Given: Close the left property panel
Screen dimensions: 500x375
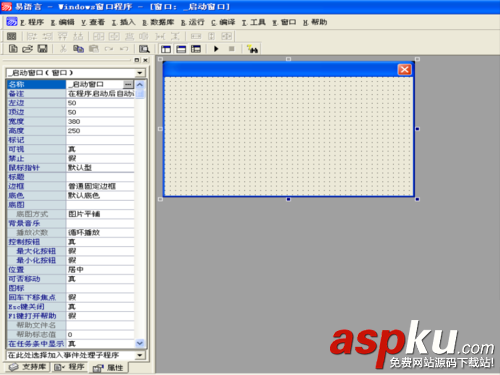Looking at the screenshot, I should [145, 60].
